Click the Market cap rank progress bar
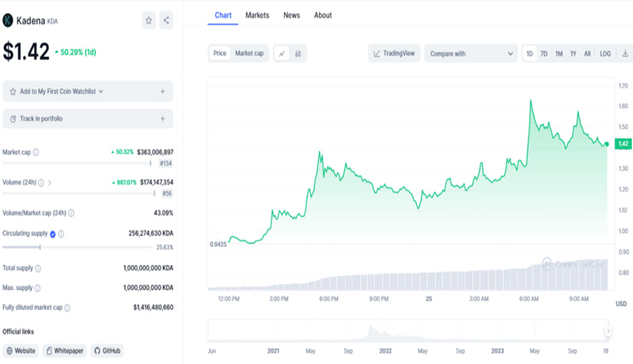 coord(77,164)
